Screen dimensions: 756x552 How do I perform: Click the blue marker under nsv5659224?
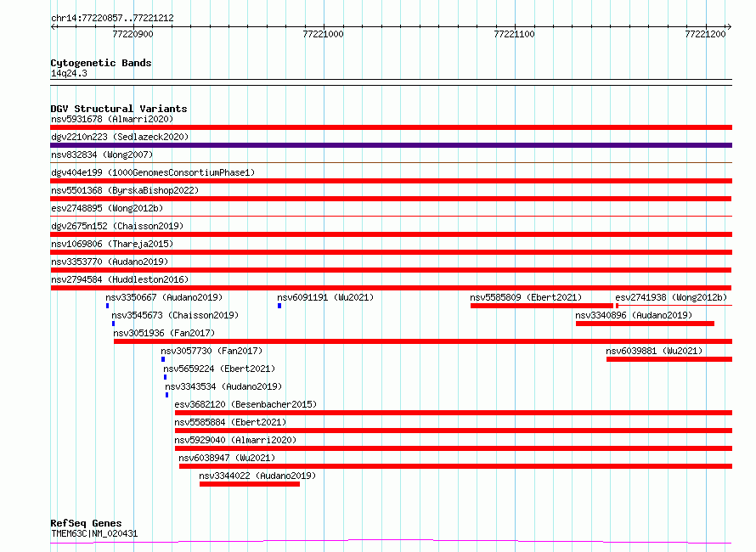pyautogui.click(x=166, y=377)
